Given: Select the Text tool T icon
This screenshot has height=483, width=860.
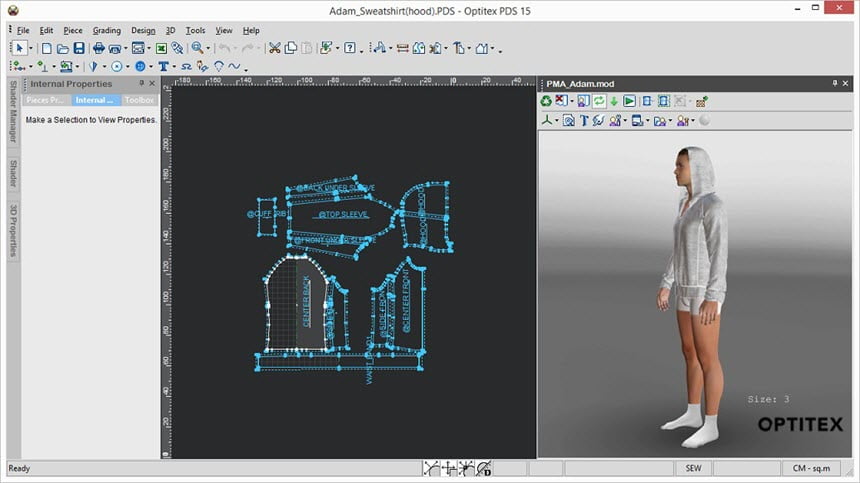Looking at the screenshot, I should 163,66.
